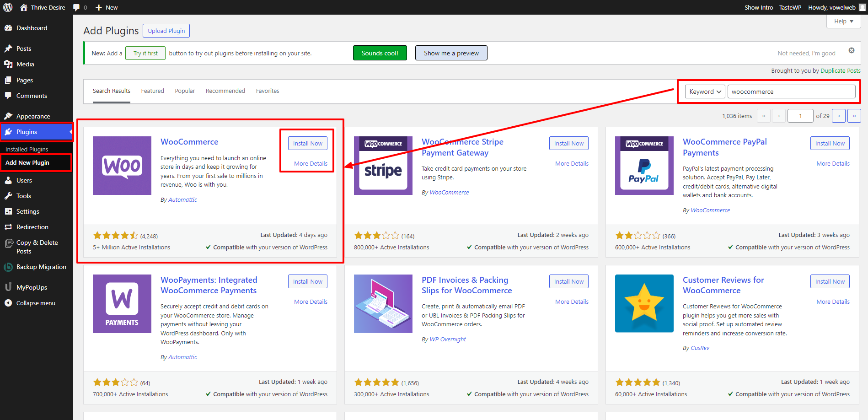Image resolution: width=868 pixels, height=420 pixels.
Task: Go to last page of results
Action: tap(854, 116)
